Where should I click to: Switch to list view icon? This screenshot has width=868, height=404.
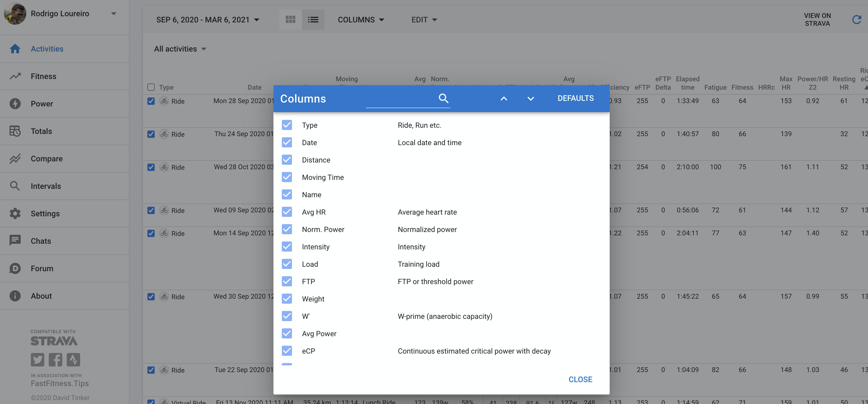[313, 20]
